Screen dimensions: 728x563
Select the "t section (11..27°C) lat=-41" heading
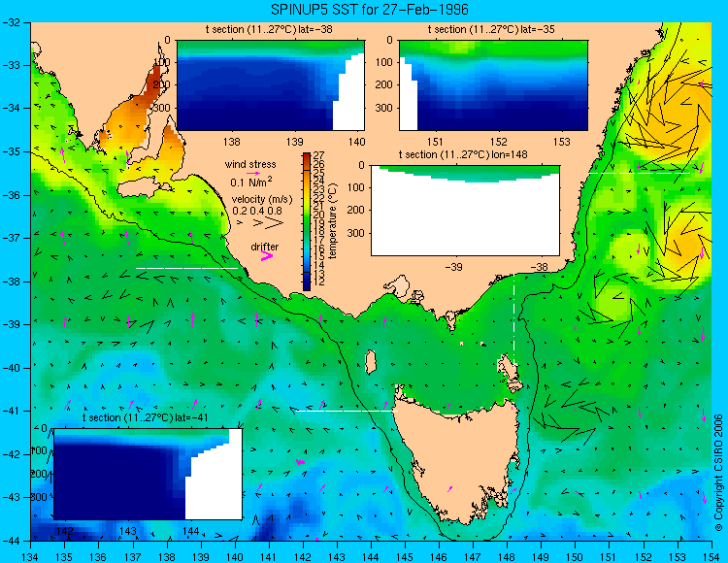click(x=145, y=417)
